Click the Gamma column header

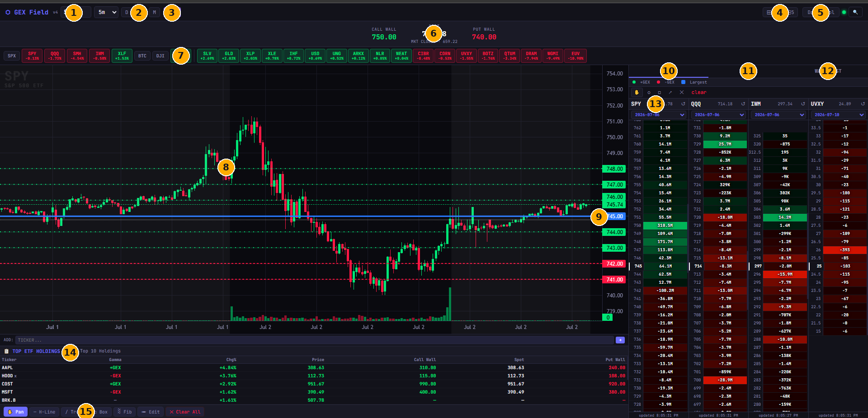[115, 360]
